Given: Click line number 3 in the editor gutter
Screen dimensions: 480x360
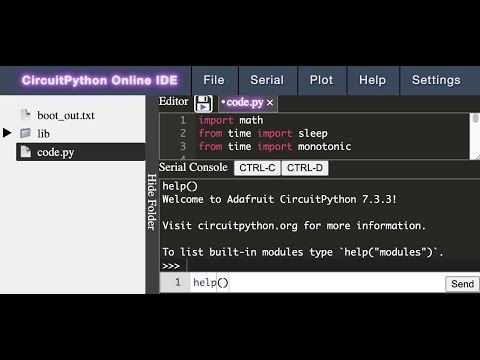Looking at the screenshot, I should click(x=183, y=146).
